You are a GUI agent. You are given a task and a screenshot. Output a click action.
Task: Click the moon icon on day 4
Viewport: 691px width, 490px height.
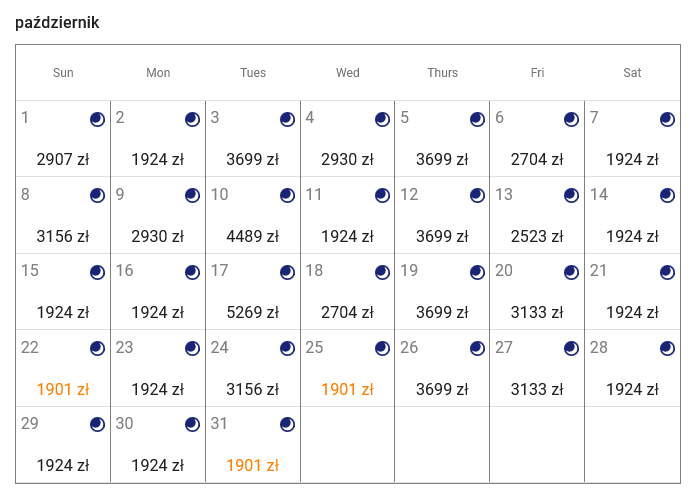[382, 119]
